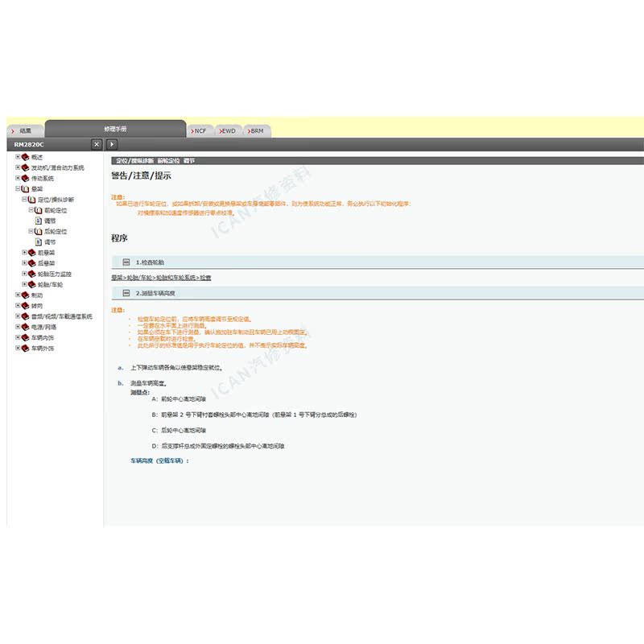Expand the 轮胎/车轮 tree node

coord(24,284)
